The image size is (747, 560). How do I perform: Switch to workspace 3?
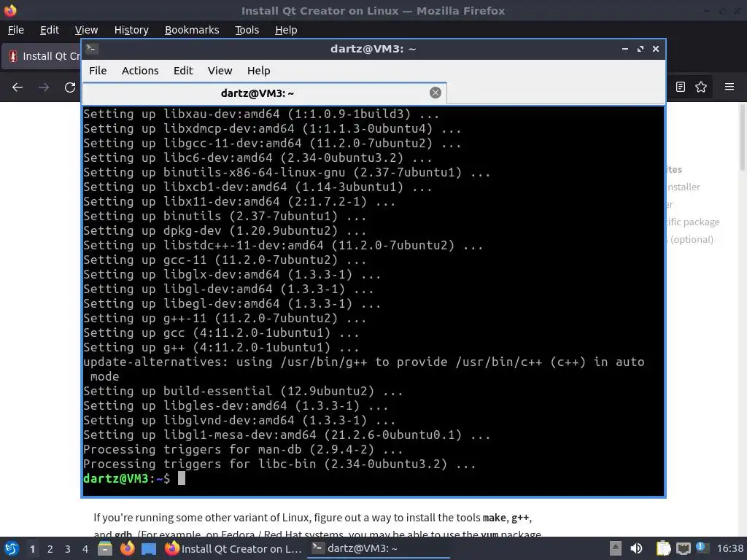pyautogui.click(x=68, y=549)
